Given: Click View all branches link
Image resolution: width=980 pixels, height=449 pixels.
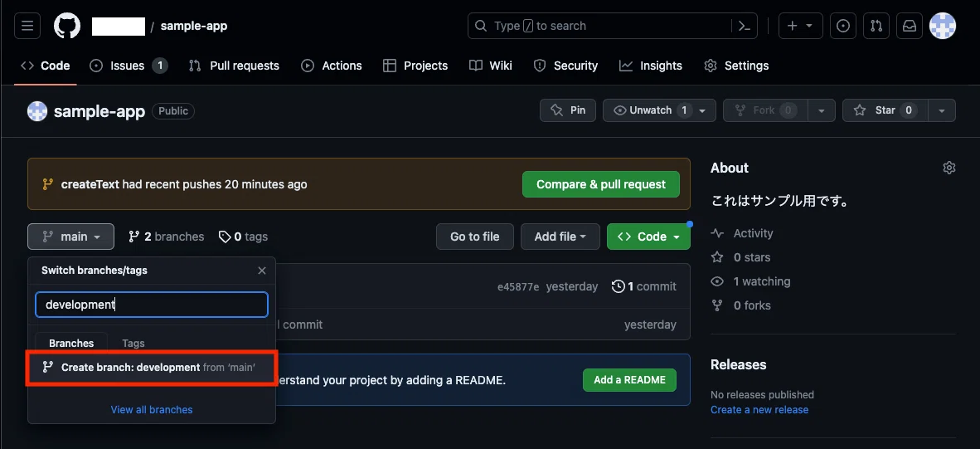Looking at the screenshot, I should coord(151,410).
